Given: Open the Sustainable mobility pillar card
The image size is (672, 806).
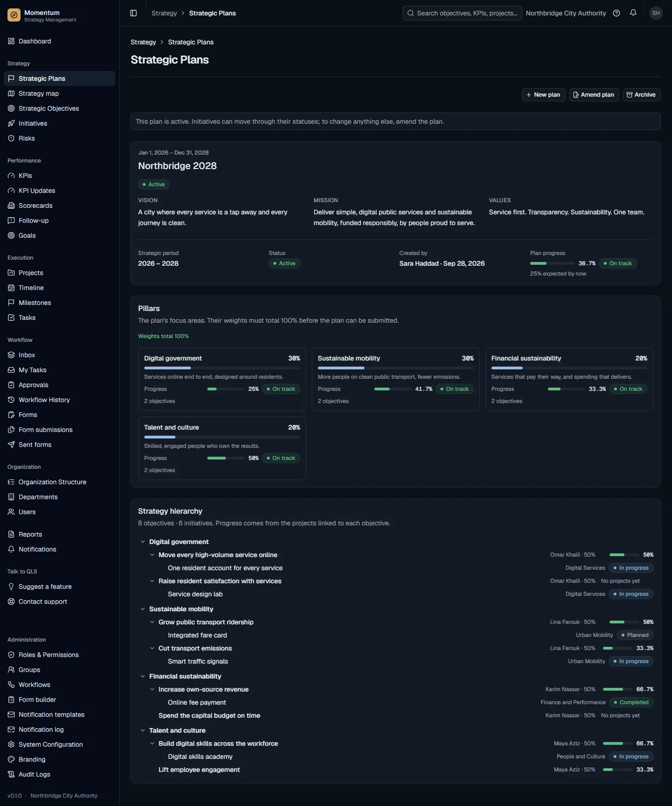Looking at the screenshot, I should click(396, 379).
